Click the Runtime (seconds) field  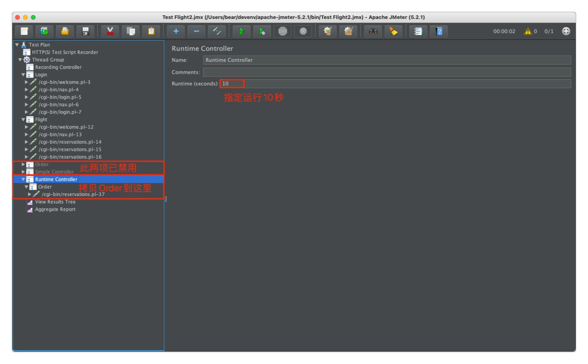(x=395, y=83)
